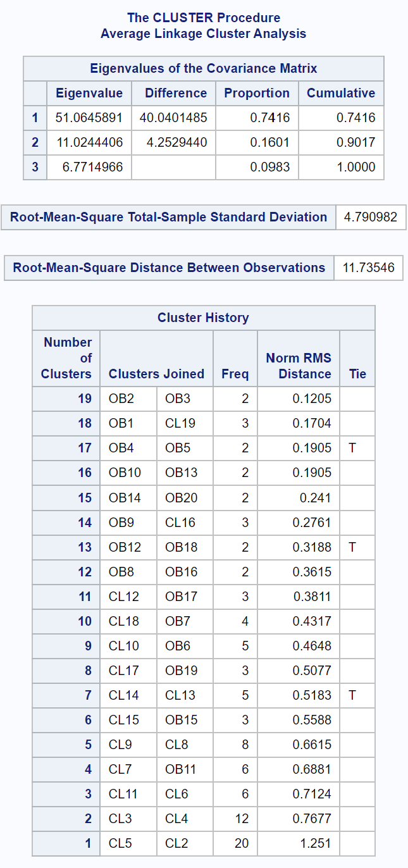Click the OB4 cell
408x868 pixels.
(x=128, y=448)
